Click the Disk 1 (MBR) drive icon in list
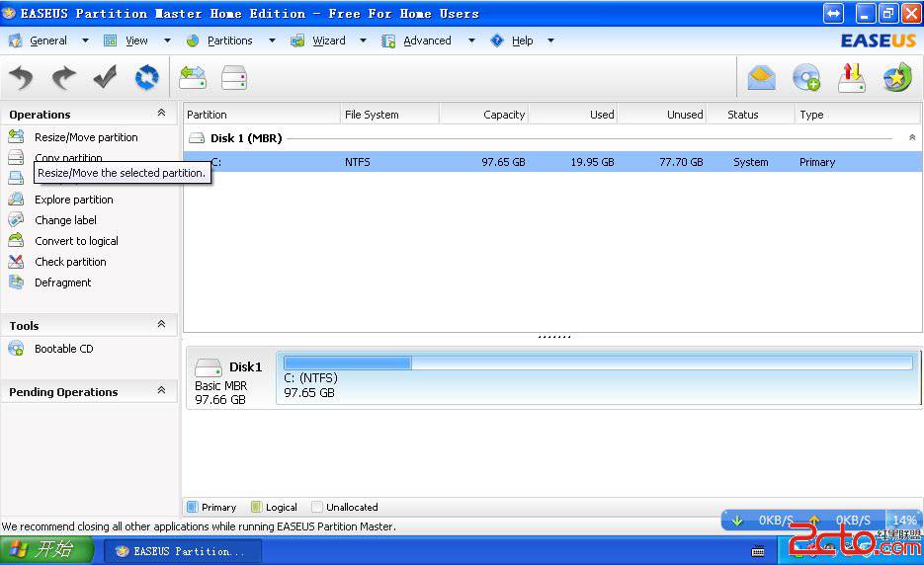The height and width of the screenshot is (565, 924). tap(197, 138)
